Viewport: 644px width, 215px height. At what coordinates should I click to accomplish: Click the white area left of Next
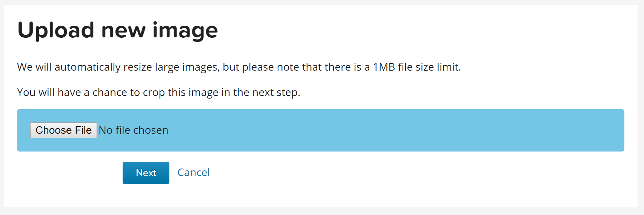click(68, 173)
